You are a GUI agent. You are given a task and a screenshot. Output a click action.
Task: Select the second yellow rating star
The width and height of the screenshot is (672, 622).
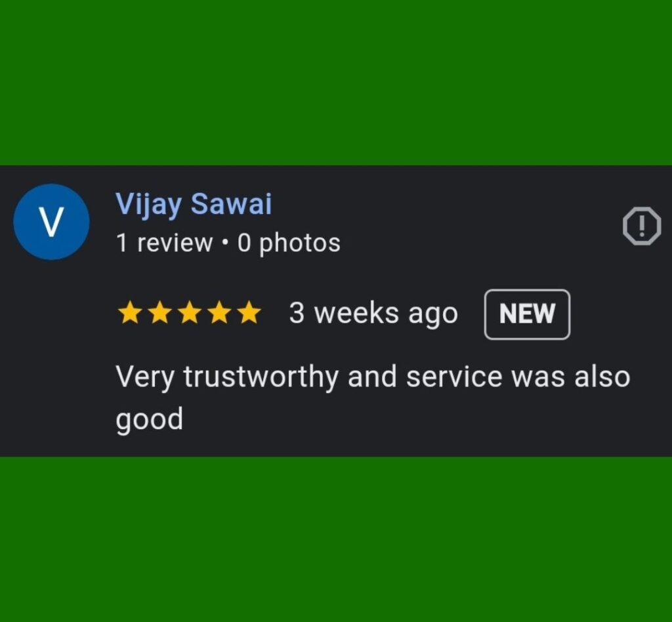click(160, 312)
